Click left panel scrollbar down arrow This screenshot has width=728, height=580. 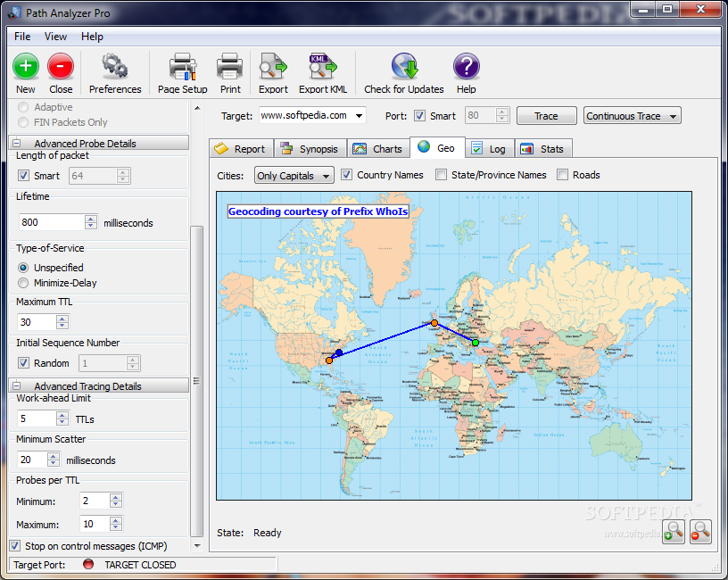pyautogui.click(x=197, y=545)
